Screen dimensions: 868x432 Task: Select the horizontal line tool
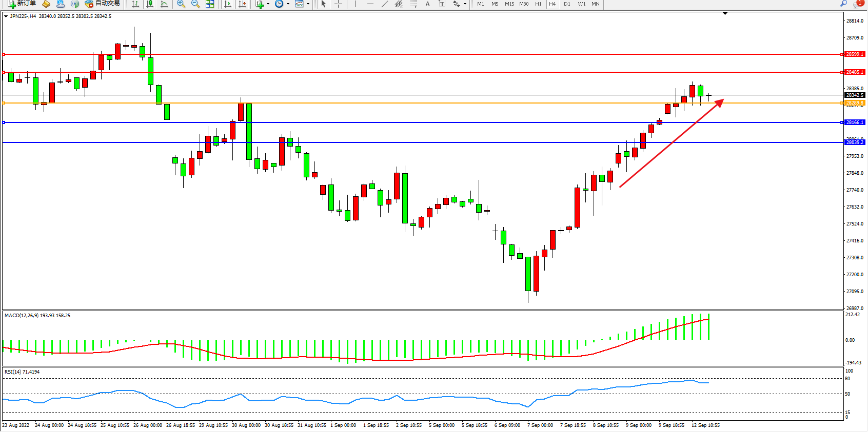tap(370, 4)
